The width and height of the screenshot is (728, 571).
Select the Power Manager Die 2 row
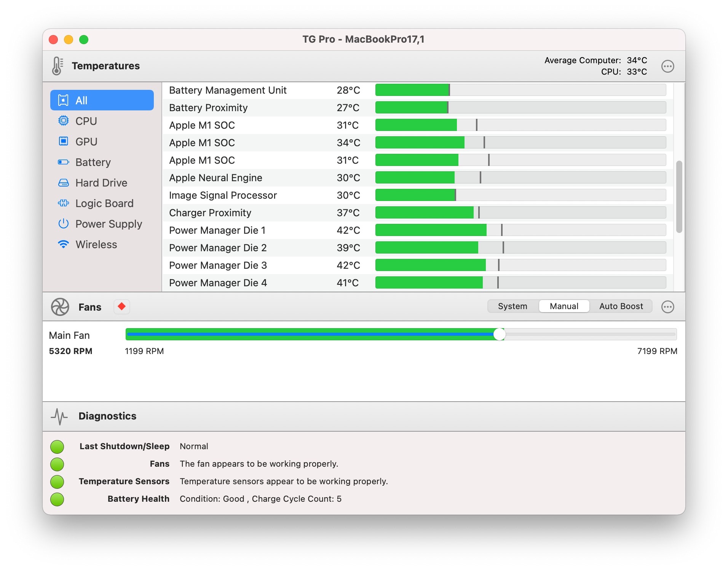(418, 248)
